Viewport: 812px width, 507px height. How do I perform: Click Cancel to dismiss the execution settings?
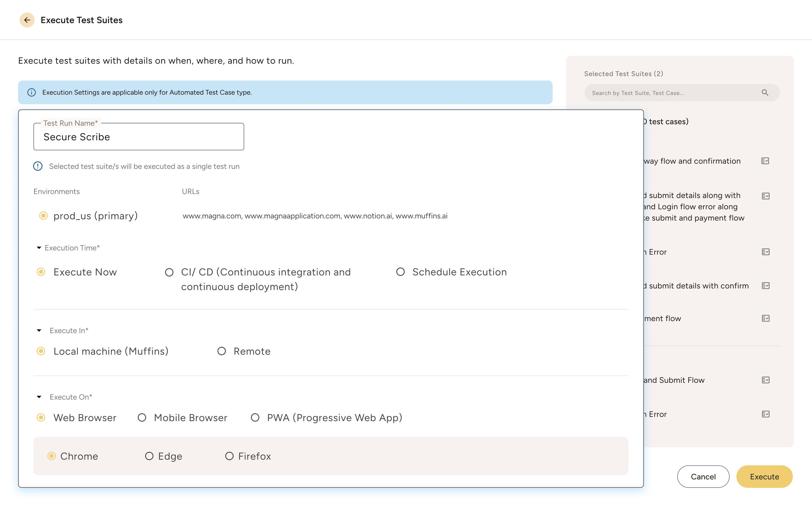tap(703, 477)
